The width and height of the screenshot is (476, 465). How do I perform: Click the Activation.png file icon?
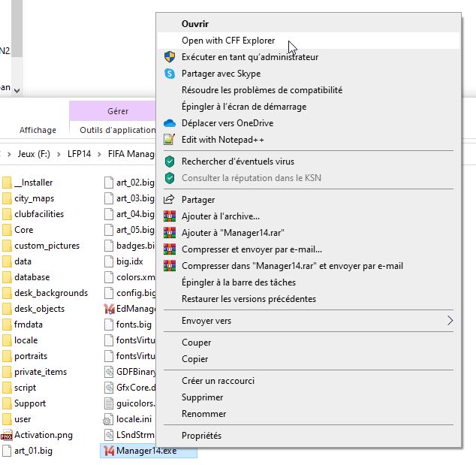click(x=6, y=435)
